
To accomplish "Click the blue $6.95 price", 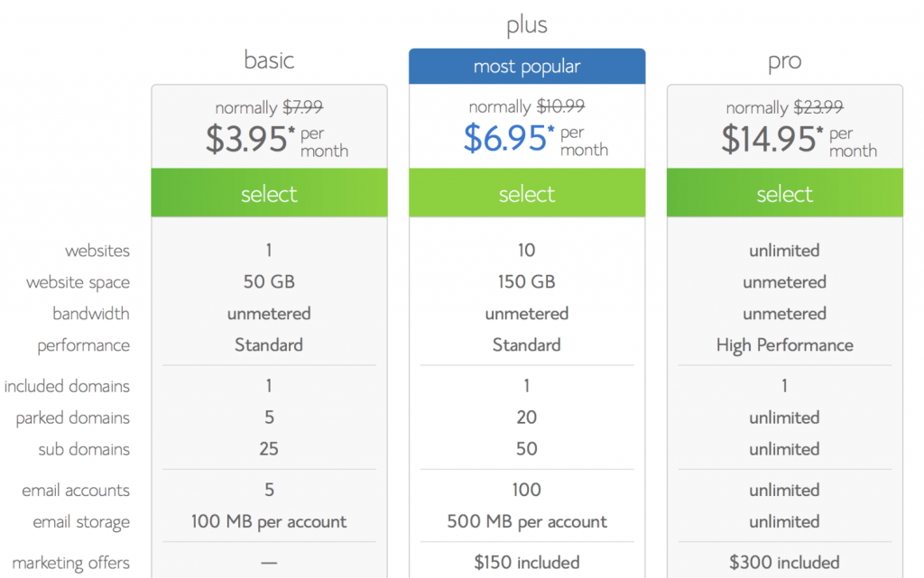I will coord(505,138).
